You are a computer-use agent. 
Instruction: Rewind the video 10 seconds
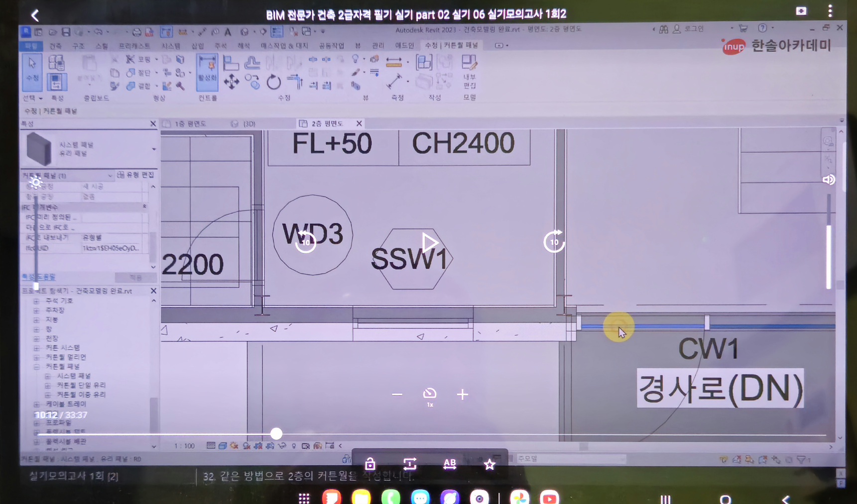[305, 242]
